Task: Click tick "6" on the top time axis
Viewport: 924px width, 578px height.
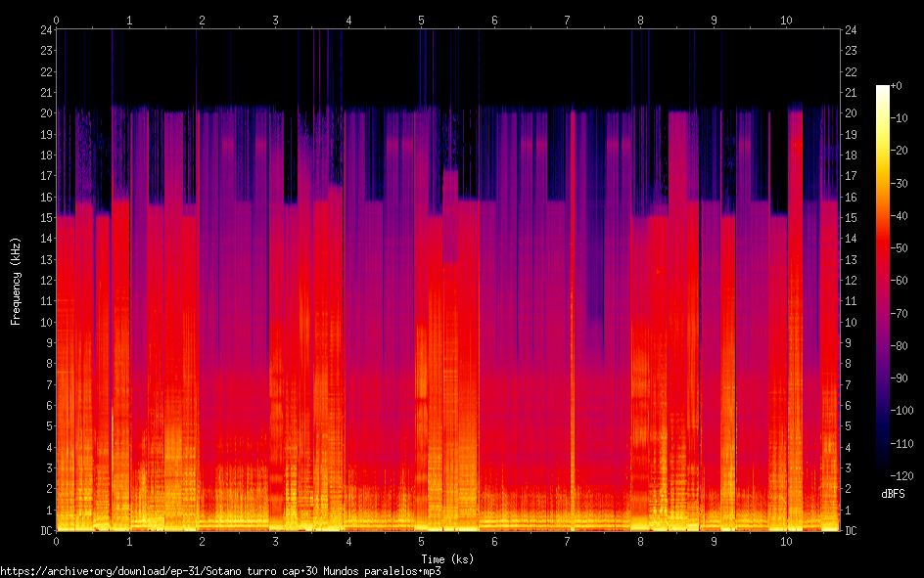Action: click(x=494, y=21)
